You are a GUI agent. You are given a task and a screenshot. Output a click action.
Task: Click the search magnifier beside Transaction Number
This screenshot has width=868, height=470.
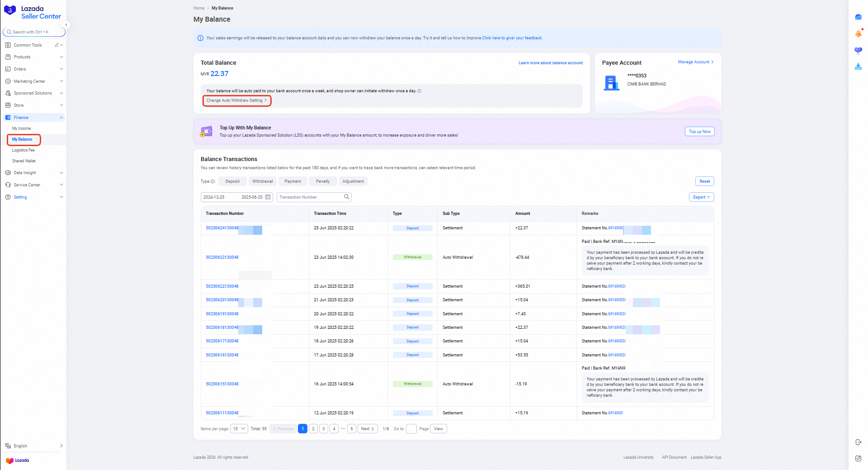click(x=346, y=197)
